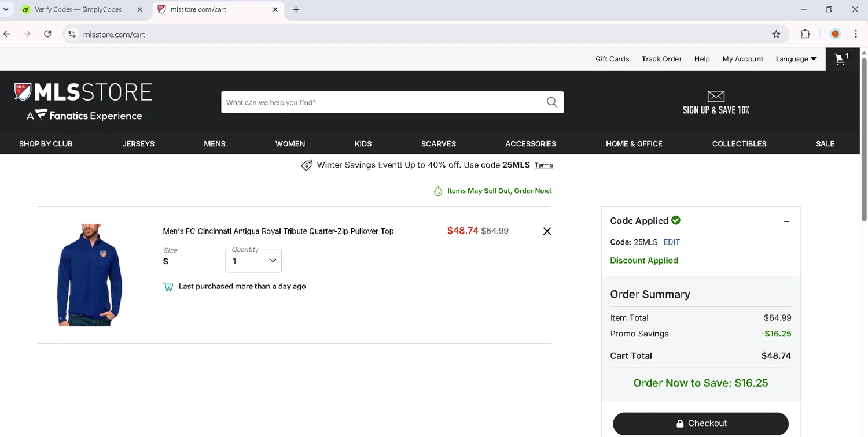Reload the page
Screen dimensions: 868x437
(x=47, y=34)
